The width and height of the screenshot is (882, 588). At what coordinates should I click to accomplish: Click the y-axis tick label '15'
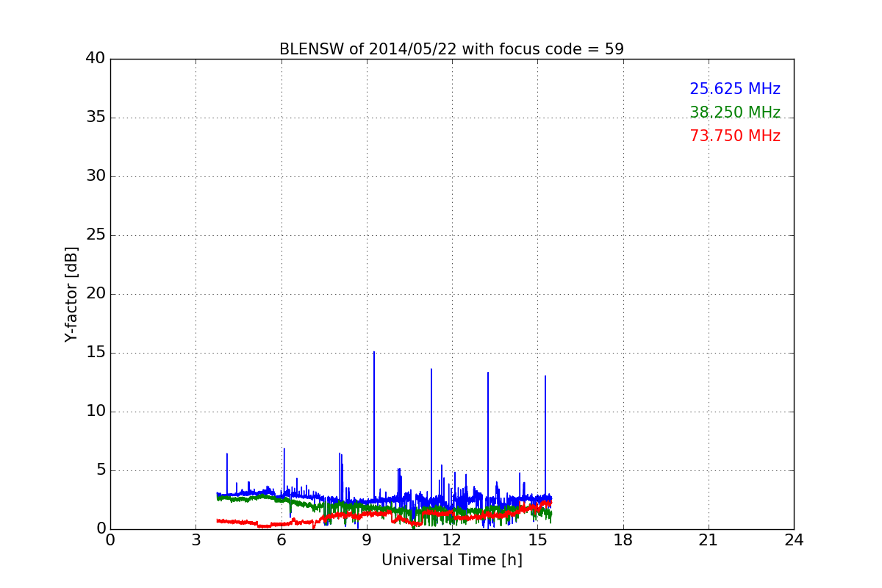(96, 353)
